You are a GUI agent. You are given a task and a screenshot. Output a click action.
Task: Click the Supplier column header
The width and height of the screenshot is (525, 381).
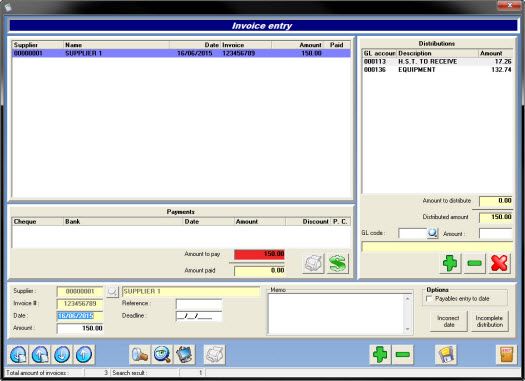click(x=38, y=45)
